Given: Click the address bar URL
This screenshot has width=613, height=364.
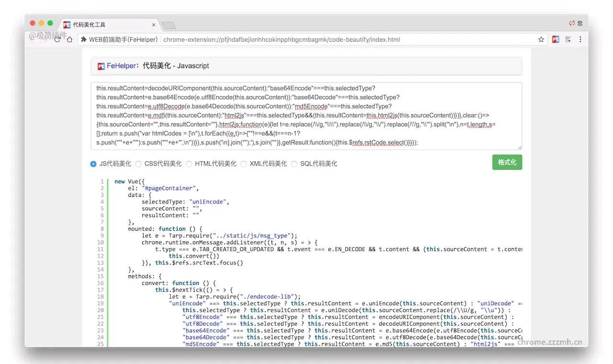Looking at the screenshot, I should point(282,39).
